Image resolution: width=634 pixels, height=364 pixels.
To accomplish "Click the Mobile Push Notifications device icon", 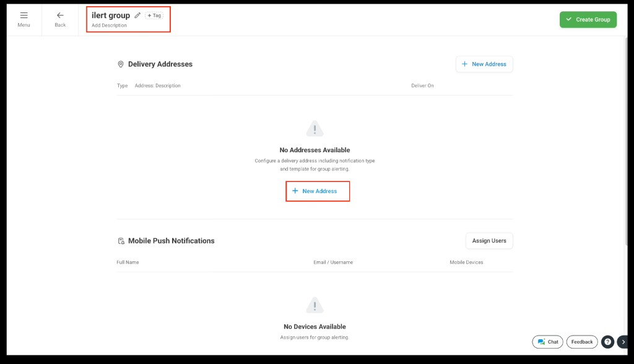I will (x=121, y=241).
